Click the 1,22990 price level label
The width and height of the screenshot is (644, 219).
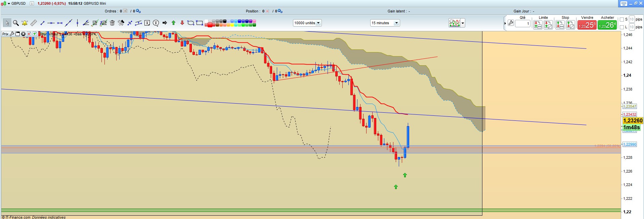(x=630, y=144)
